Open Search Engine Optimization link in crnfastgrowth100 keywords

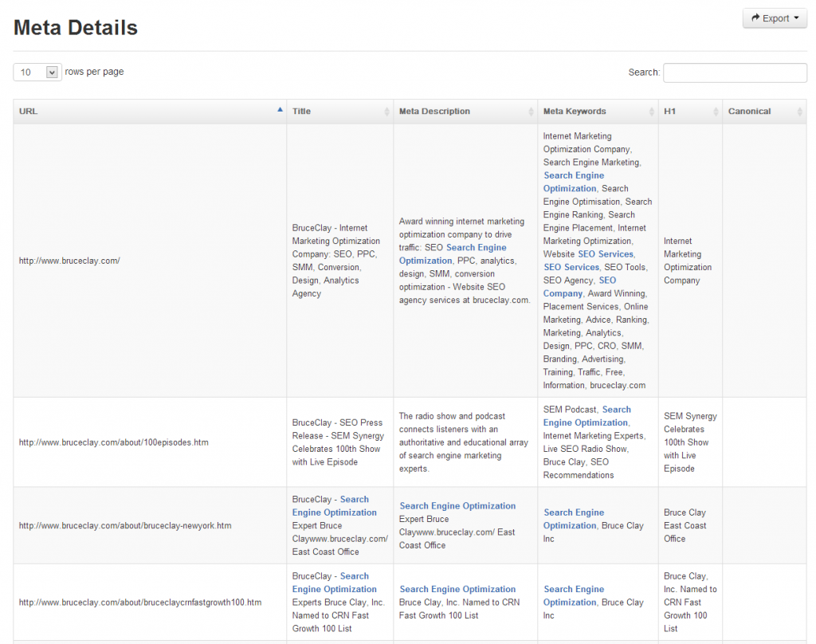(574, 595)
